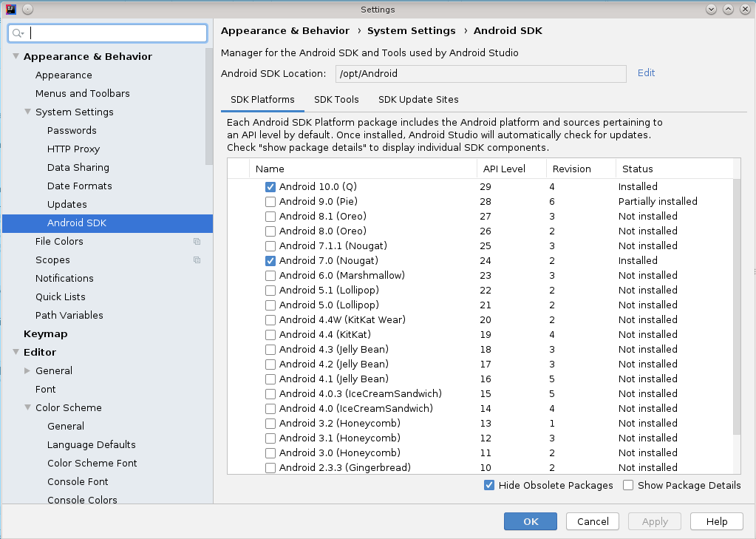756x539 pixels.
Task: Collapse the System Settings tree node
Action: (x=27, y=112)
